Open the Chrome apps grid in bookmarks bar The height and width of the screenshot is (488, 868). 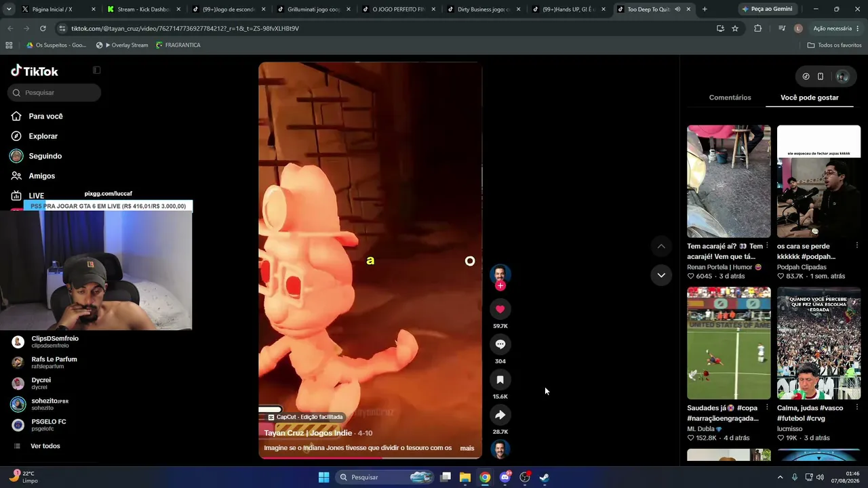coord(9,45)
